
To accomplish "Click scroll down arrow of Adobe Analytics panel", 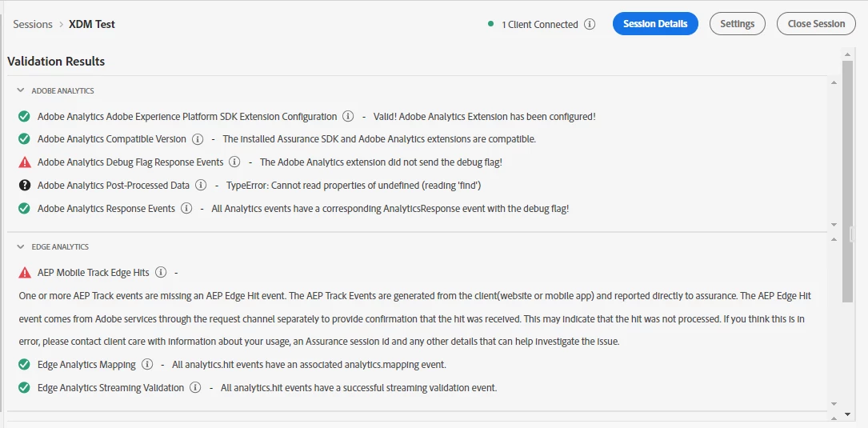I will [x=834, y=224].
